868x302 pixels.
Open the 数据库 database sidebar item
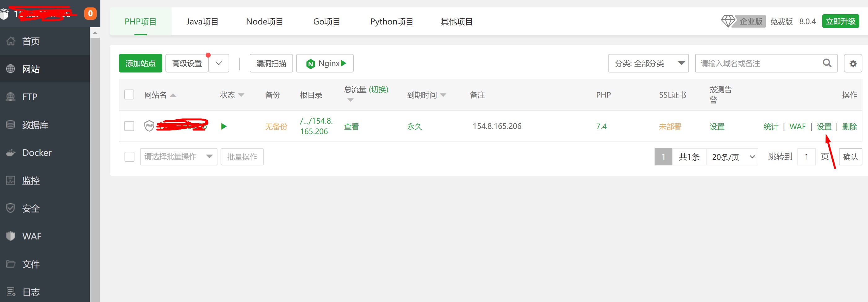pos(35,125)
